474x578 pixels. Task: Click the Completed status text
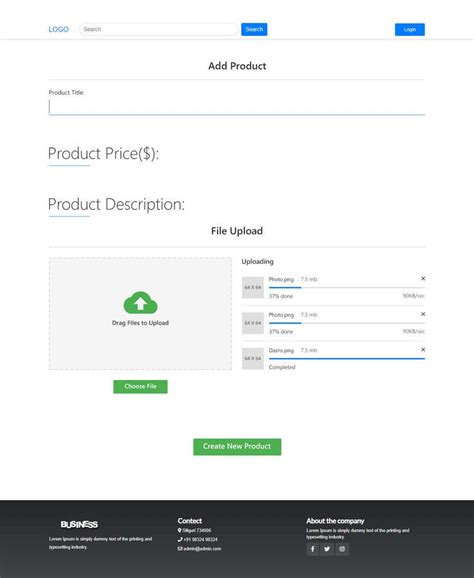click(282, 367)
